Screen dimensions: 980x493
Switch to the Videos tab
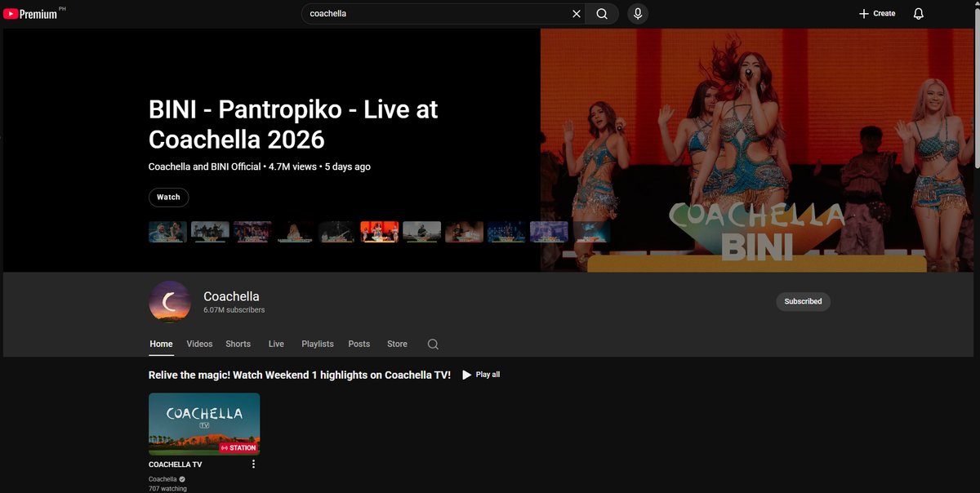click(x=199, y=344)
